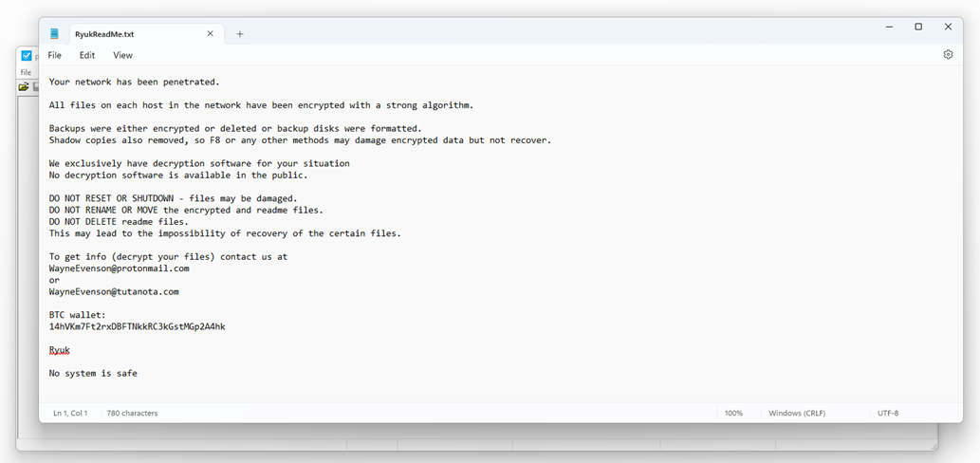
Task: Click the open folder icon in background window
Action: pos(24,87)
